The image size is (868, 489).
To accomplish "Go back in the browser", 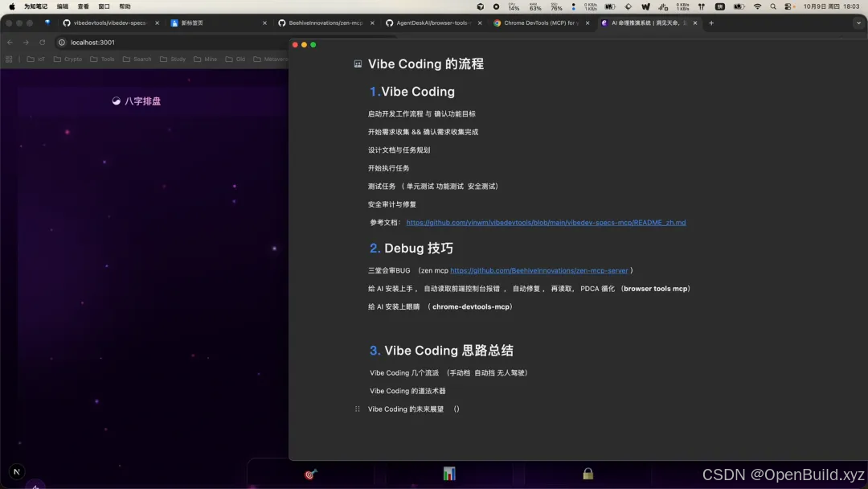I will click(x=10, y=42).
